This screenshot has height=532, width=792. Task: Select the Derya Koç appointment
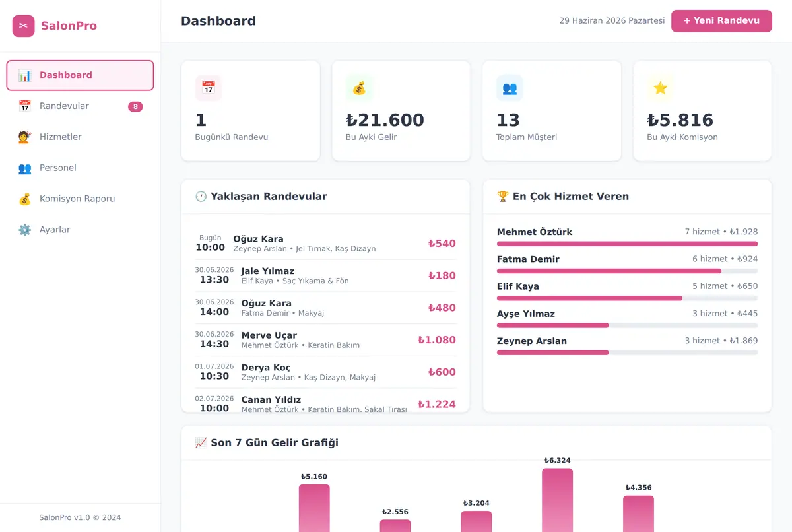[x=325, y=372]
